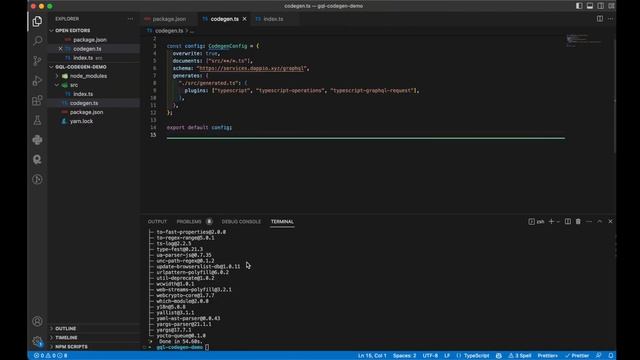Image resolution: width=640 pixels, height=360 pixels.
Task: Open the schema URL link in code
Action: pos(251,68)
